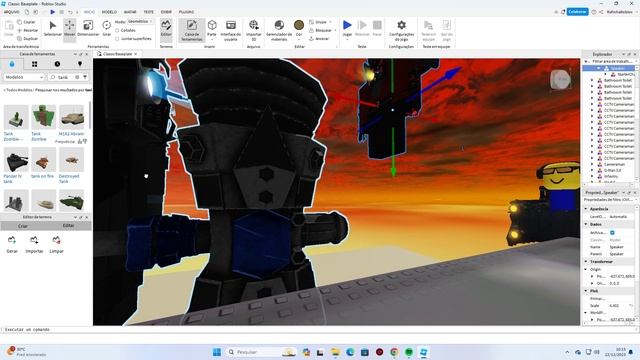Switch to the AVATAR ribbon tab
640x360 pixels.
click(x=130, y=12)
